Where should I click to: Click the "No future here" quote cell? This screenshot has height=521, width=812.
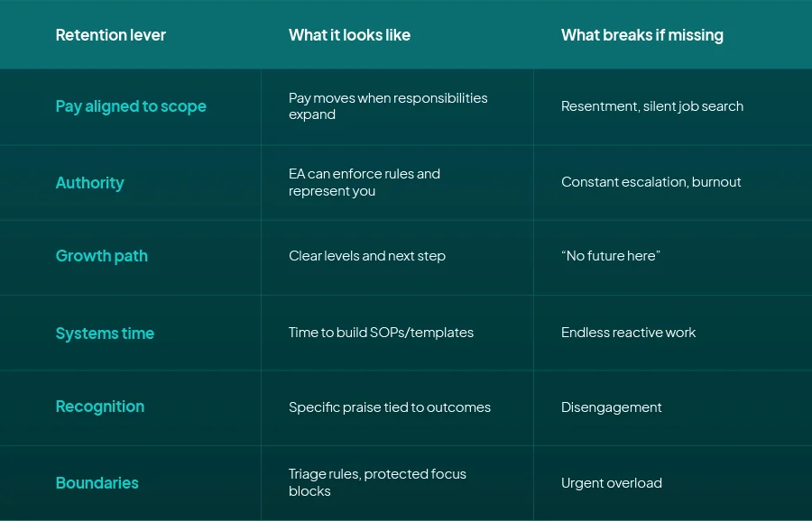[611, 256]
